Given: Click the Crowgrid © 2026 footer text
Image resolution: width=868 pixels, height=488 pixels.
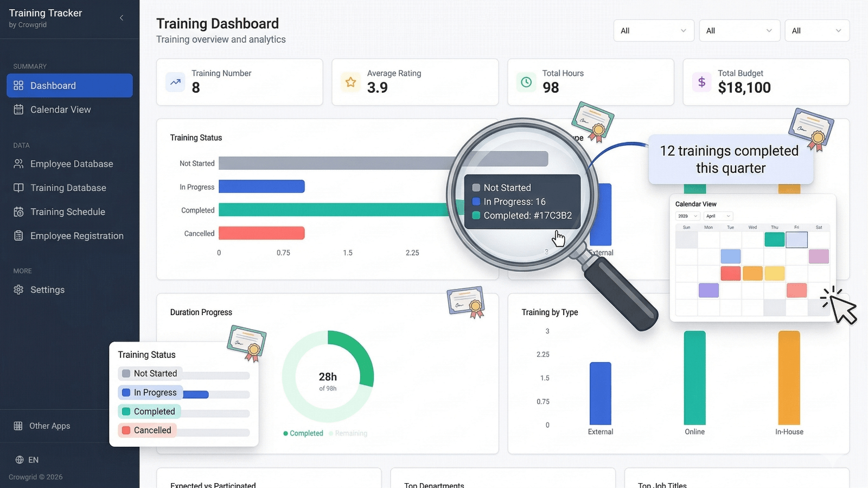Looking at the screenshot, I should (x=35, y=477).
